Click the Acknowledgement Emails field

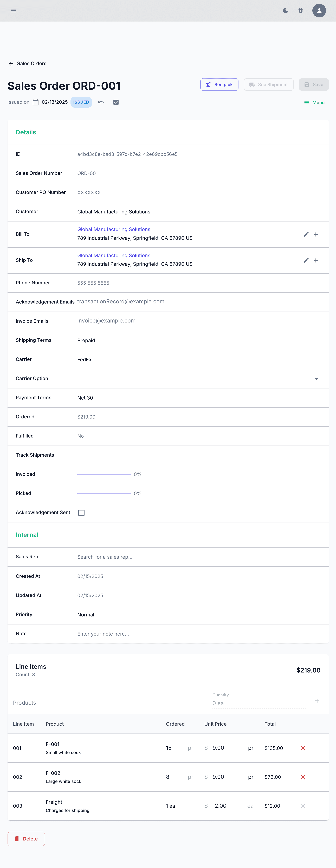pyautogui.click(x=199, y=302)
